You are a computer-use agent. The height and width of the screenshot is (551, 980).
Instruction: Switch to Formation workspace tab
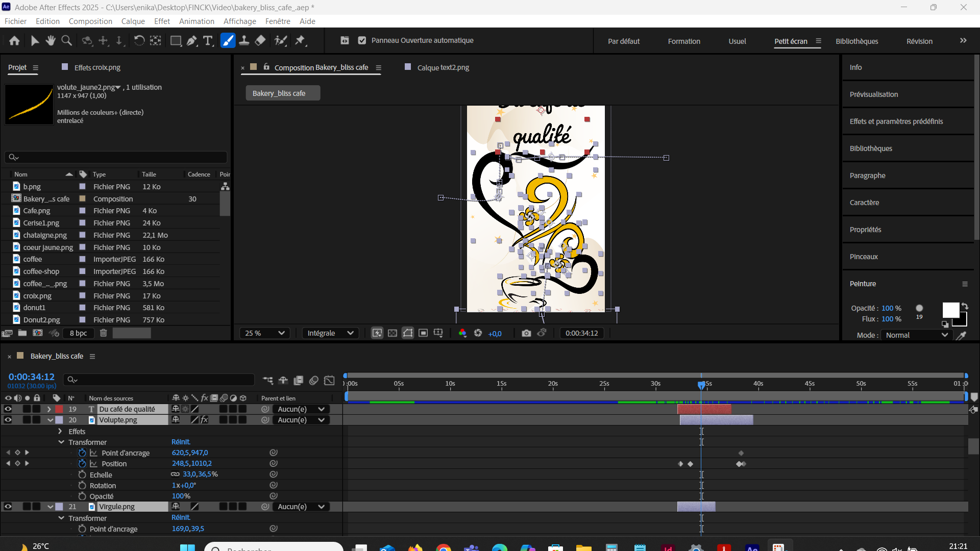[x=684, y=41]
